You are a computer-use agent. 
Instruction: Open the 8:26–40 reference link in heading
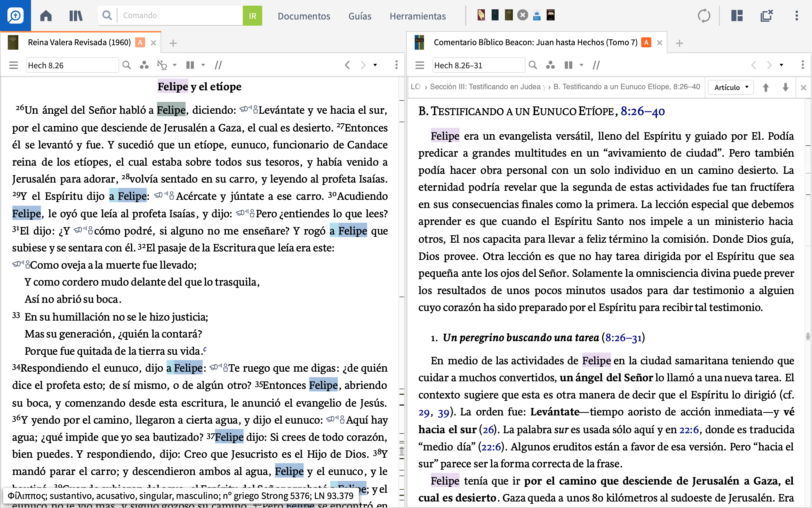[643, 111]
